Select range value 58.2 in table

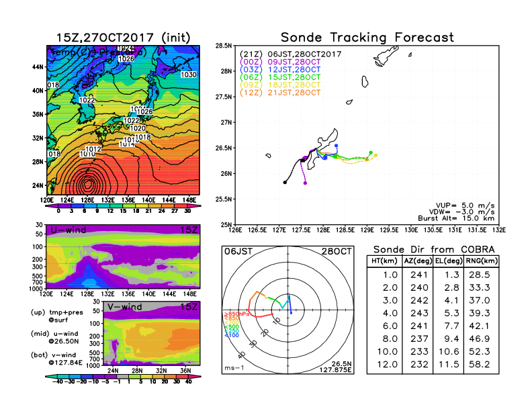click(x=480, y=364)
